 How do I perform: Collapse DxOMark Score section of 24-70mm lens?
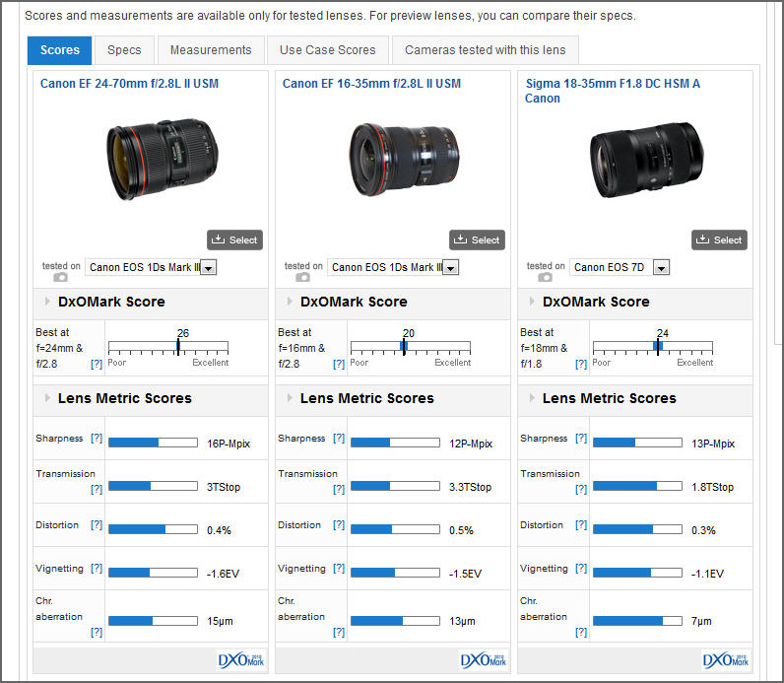coord(47,302)
